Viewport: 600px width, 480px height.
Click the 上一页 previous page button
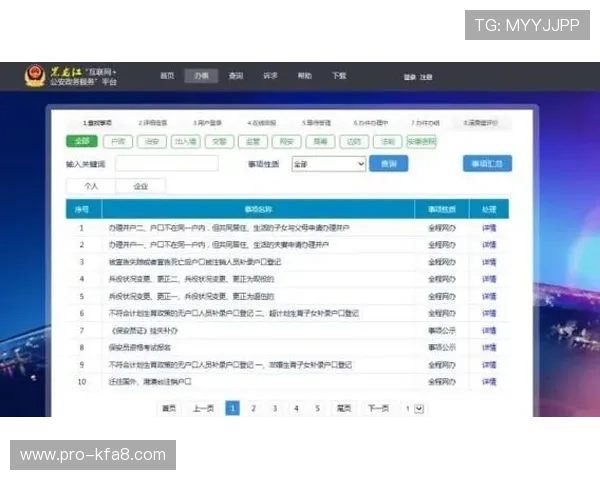point(203,408)
